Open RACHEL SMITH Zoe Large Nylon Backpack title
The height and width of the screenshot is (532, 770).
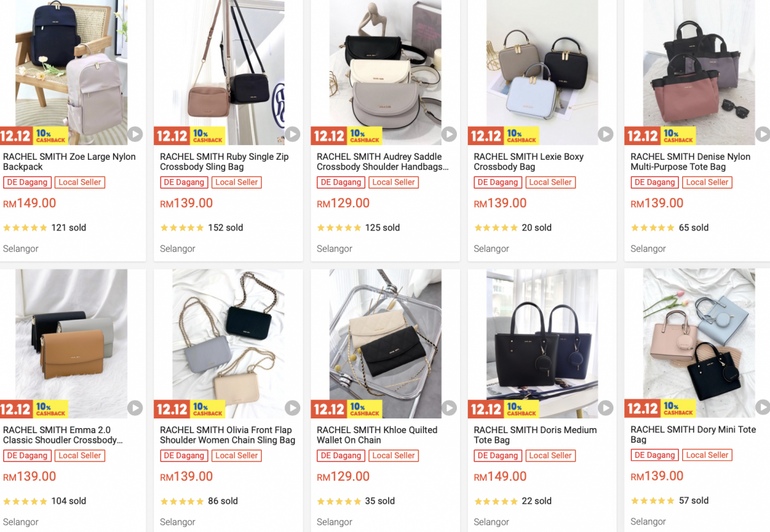point(69,162)
